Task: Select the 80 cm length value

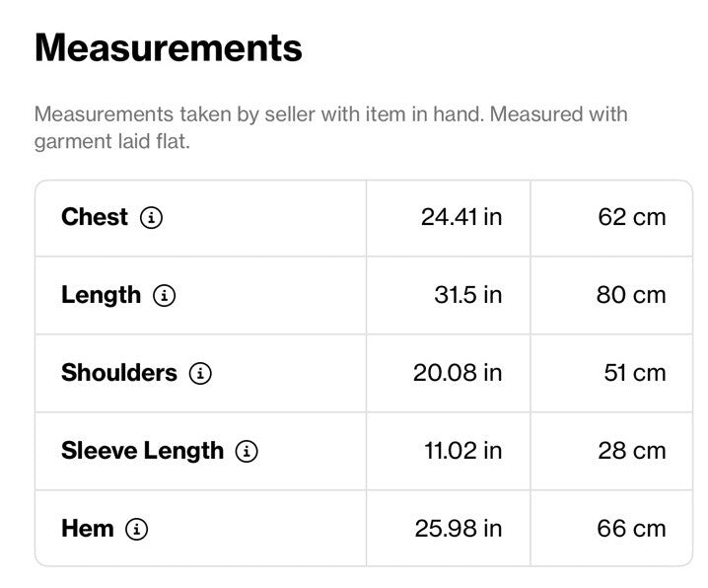Action: [631, 295]
